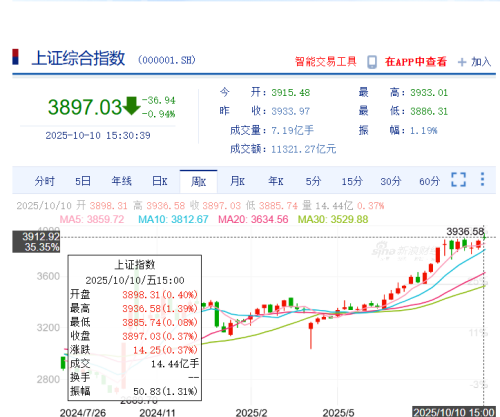Click the 成交额 value 11321.27亿元
This screenshot has width=500, height=417.
point(303,149)
